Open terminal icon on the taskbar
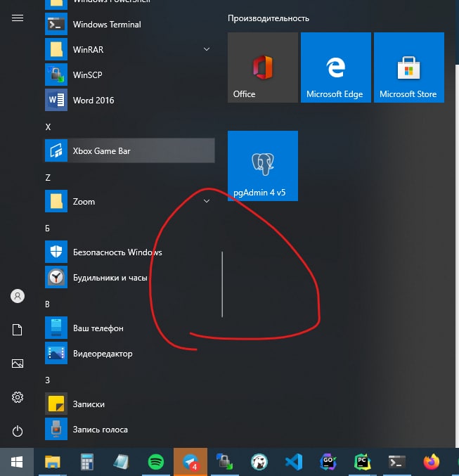459x476 pixels. [x=396, y=462]
